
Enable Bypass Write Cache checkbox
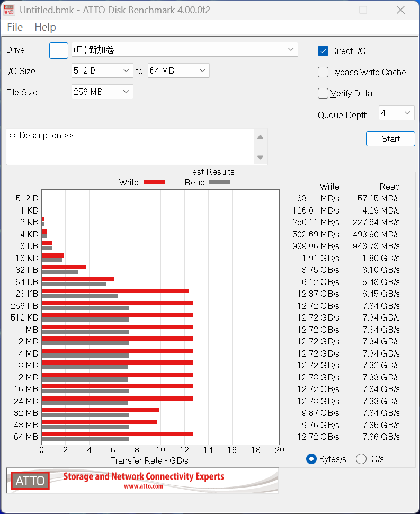[323, 72]
